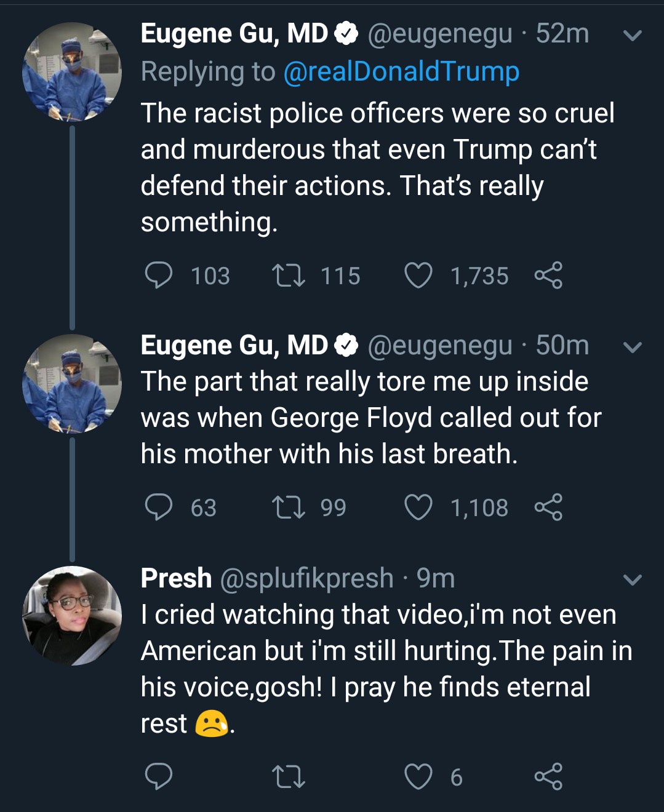The width and height of the screenshot is (664, 812).
Task: View Presh's profile picture
Action: tap(72, 615)
